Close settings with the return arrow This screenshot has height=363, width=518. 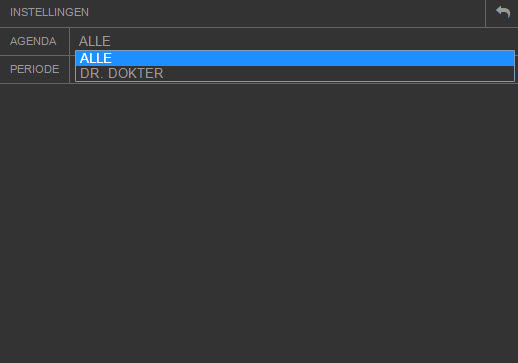pyautogui.click(x=503, y=12)
